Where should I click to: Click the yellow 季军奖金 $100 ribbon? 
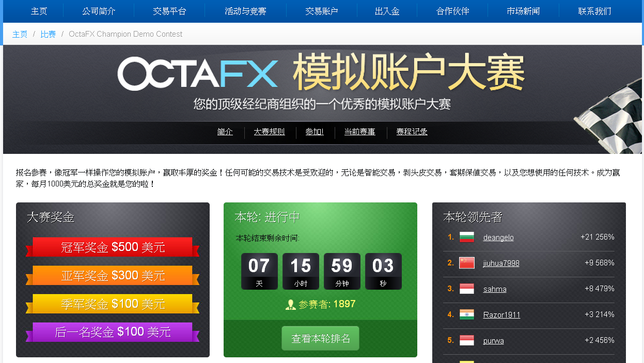click(x=113, y=304)
